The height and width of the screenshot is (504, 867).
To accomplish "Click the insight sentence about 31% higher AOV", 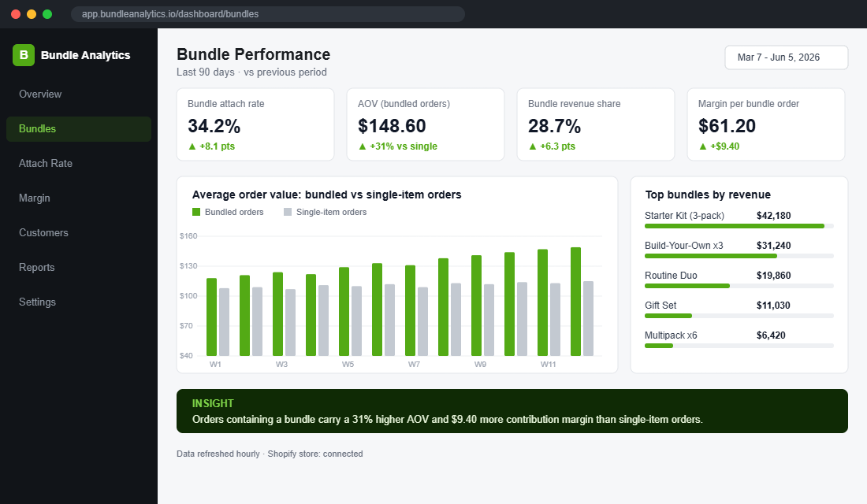I will click(448, 420).
